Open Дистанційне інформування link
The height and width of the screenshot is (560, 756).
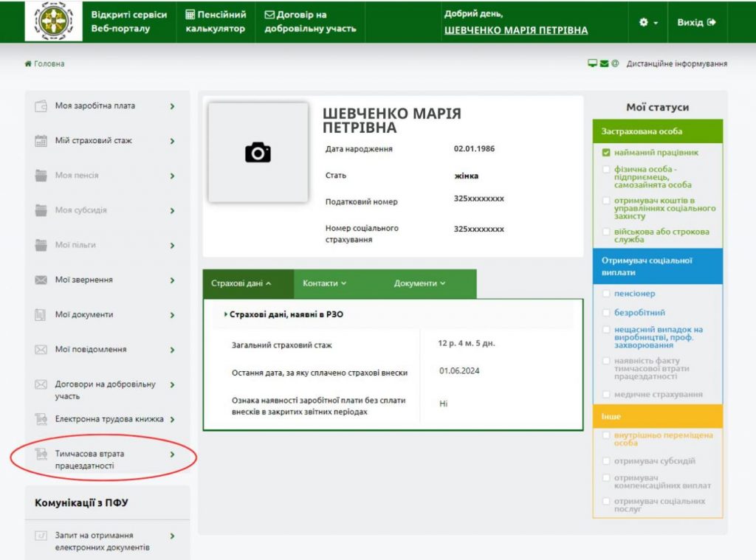(x=676, y=64)
